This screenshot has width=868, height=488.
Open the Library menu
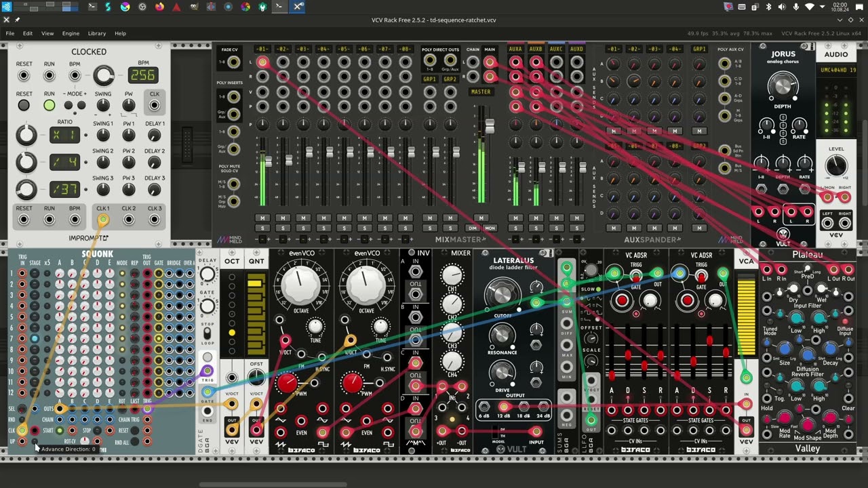(96, 33)
